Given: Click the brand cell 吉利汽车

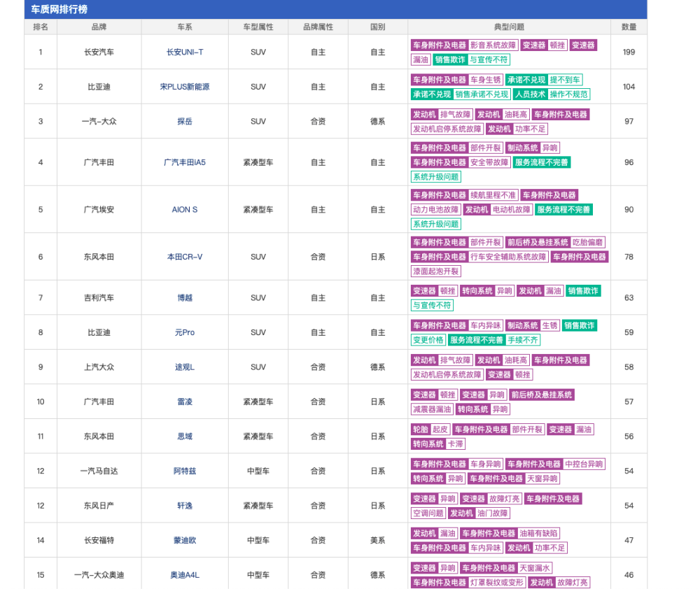Looking at the screenshot, I should pyautogui.click(x=99, y=298).
